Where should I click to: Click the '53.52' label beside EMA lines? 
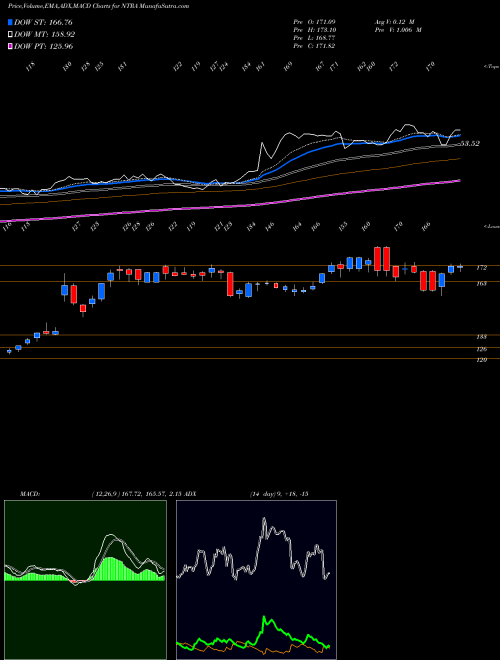tap(470, 144)
